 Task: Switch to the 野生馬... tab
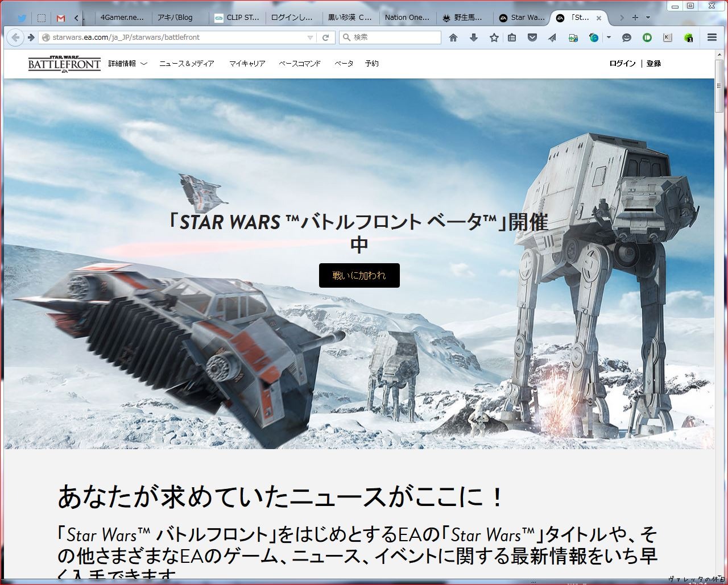point(464,18)
